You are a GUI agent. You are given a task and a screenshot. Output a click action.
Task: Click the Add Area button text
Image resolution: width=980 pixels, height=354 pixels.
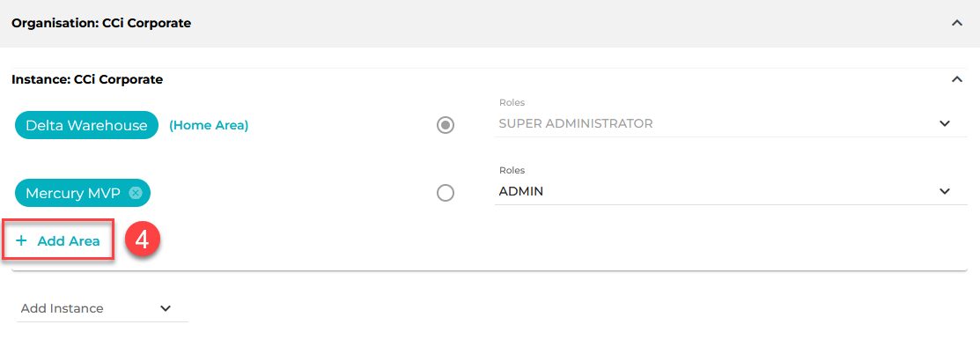pos(69,240)
